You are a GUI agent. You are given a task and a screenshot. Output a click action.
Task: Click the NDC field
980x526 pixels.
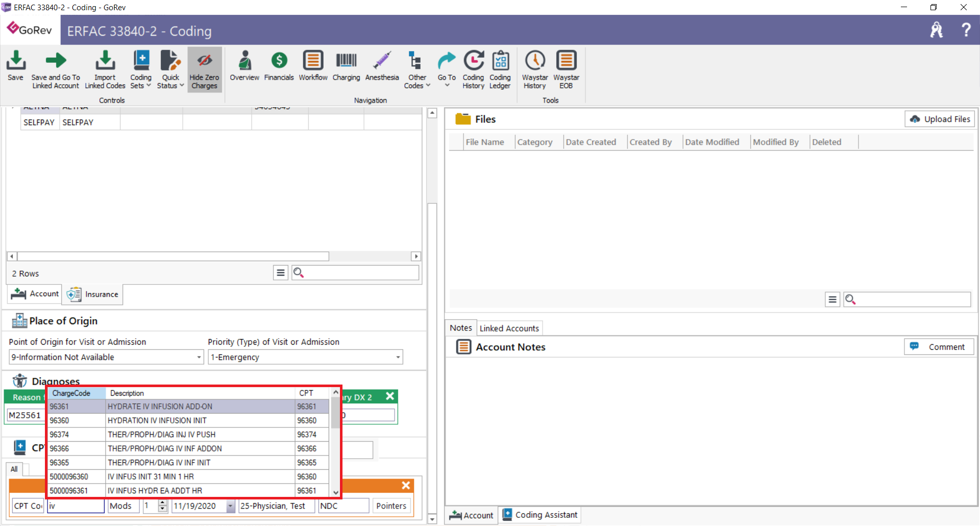tap(344, 506)
